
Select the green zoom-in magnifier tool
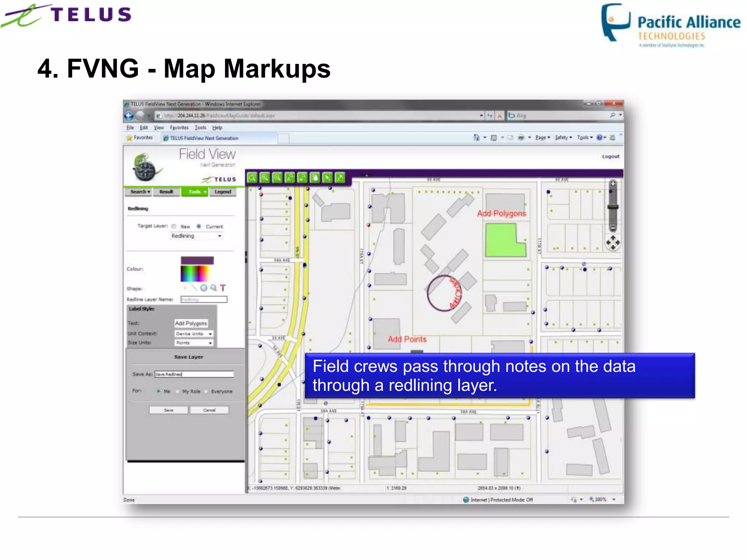265,178
